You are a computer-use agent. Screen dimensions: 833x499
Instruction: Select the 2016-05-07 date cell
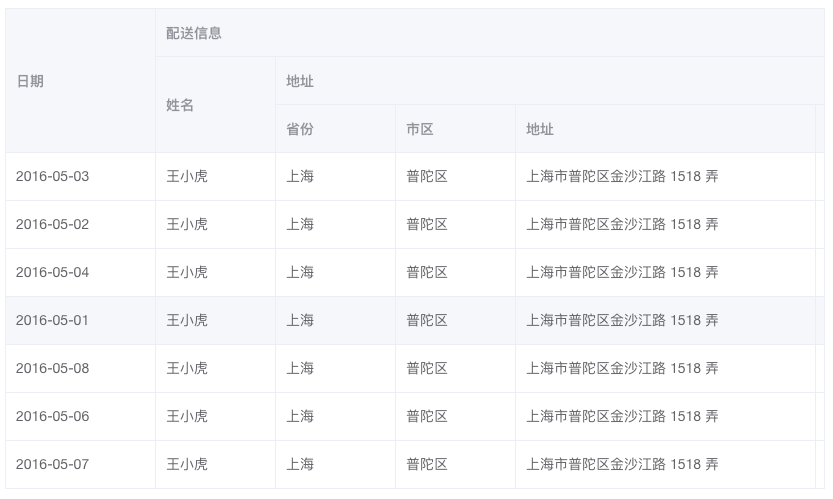coord(52,465)
